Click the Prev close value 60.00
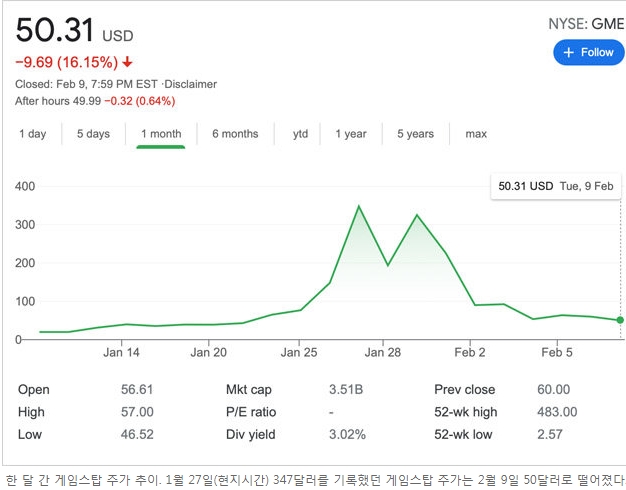 click(553, 389)
